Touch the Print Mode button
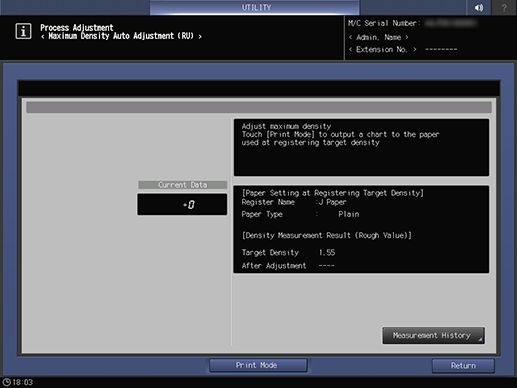The image size is (517, 388). pyautogui.click(x=258, y=365)
